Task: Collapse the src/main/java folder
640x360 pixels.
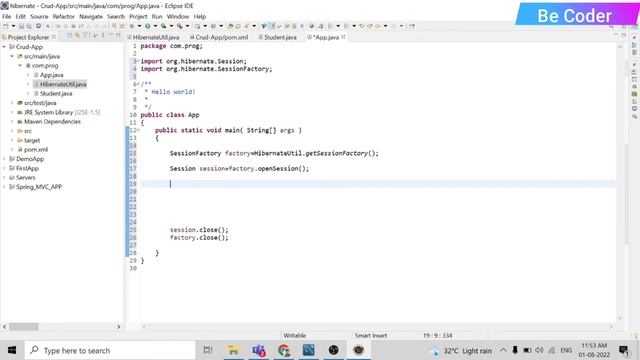Action: pyautogui.click(x=12, y=56)
